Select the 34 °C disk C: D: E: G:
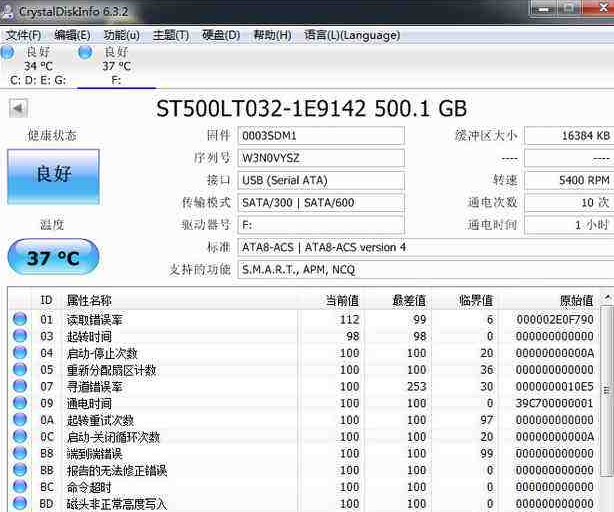The width and height of the screenshot is (614, 512). (x=38, y=66)
